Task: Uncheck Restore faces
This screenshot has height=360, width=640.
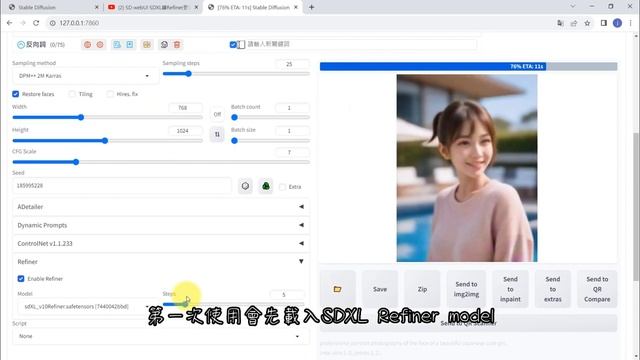Action: (x=16, y=94)
